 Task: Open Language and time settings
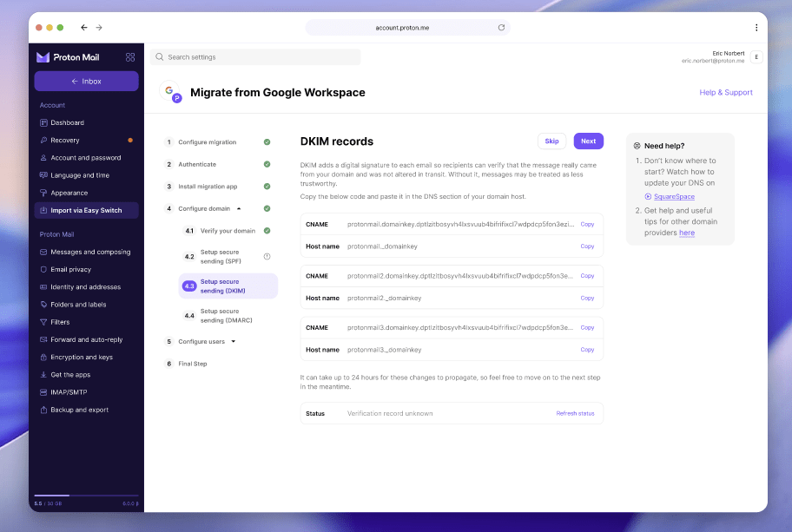(86, 175)
